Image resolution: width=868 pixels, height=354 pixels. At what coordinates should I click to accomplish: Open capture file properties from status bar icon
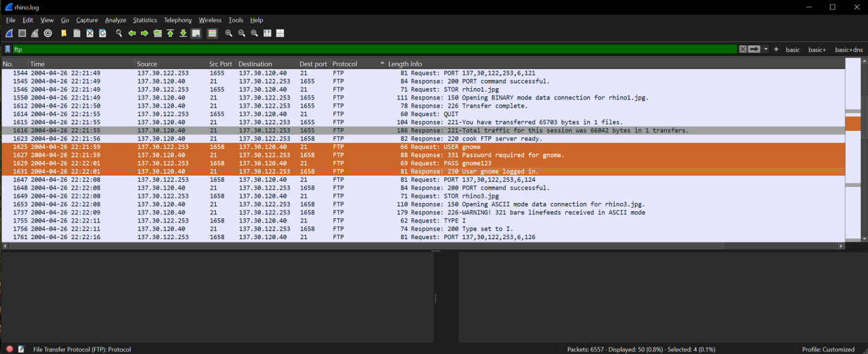[21, 349]
